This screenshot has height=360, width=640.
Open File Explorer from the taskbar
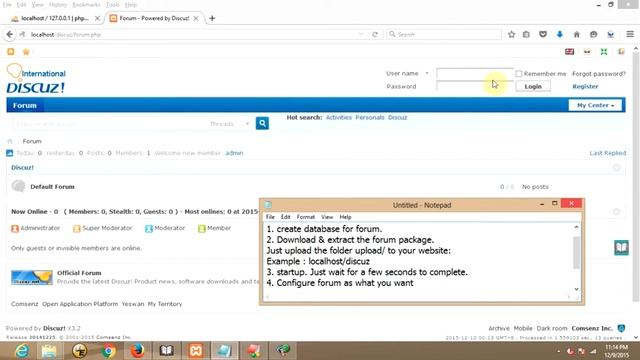(49, 351)
